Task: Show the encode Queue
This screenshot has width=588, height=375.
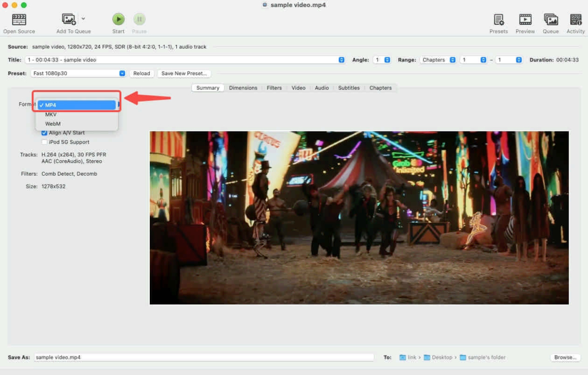Action: coord(550,20)
